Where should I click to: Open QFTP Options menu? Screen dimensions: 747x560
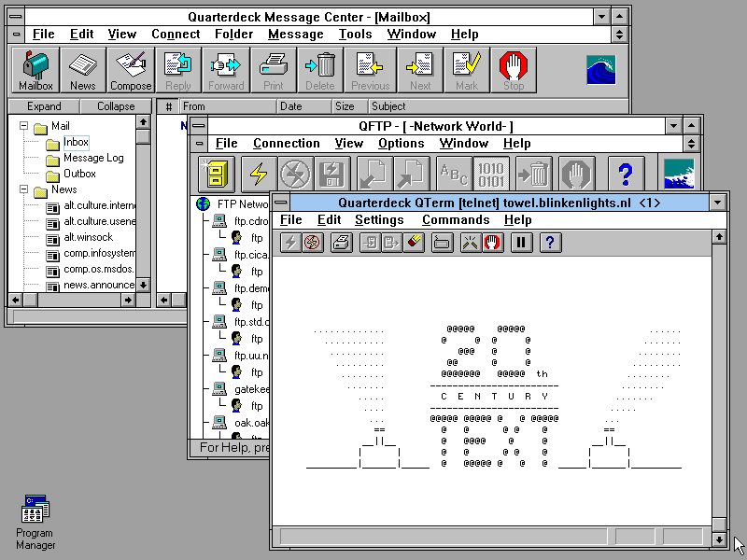(x=402, y=144)
